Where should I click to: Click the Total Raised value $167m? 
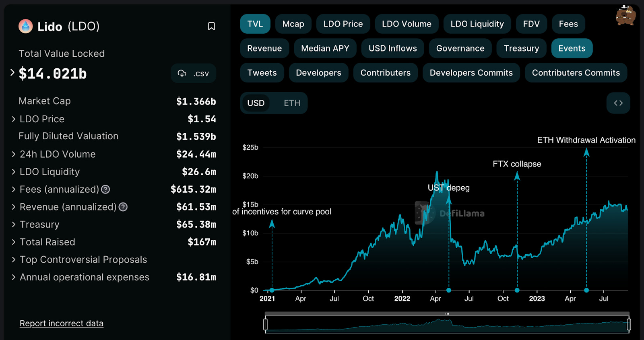point(202,242)
